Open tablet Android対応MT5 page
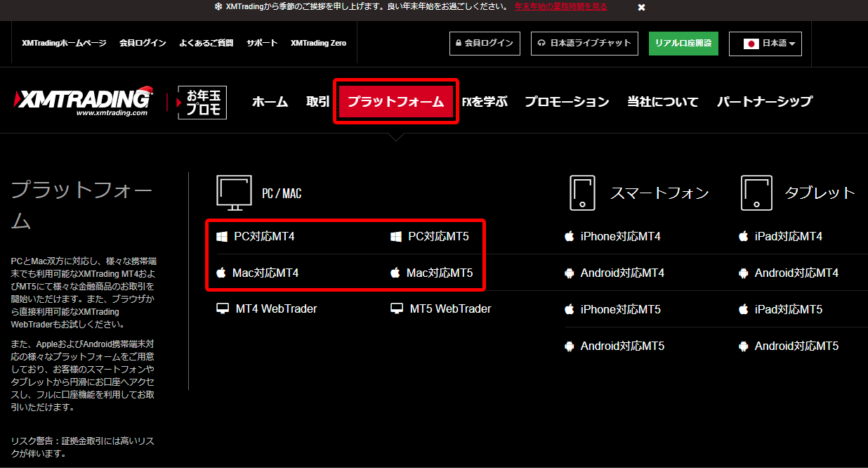The image size is (868, 468). (796, 346)
